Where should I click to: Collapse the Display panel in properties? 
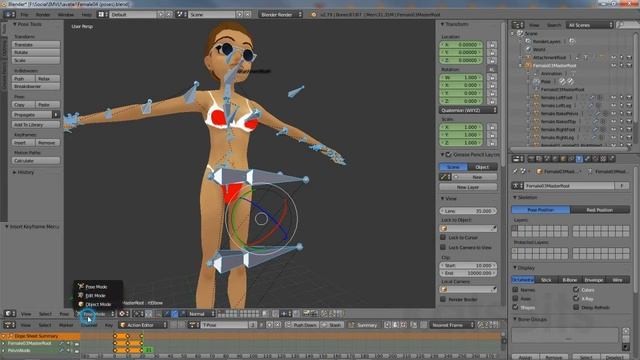click(515, 268)
